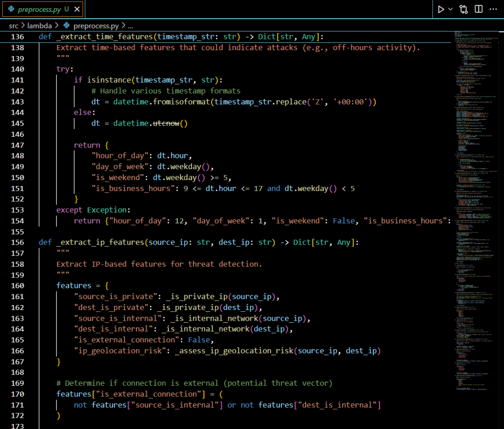
Task: Select the preprocess.py editor tab
Action: click(39, 9)
